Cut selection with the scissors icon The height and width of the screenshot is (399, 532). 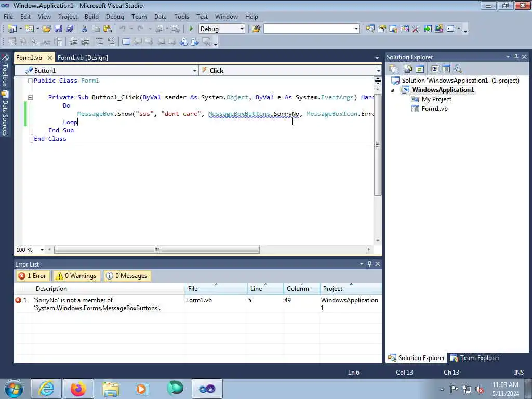click(x=85, y=29)
